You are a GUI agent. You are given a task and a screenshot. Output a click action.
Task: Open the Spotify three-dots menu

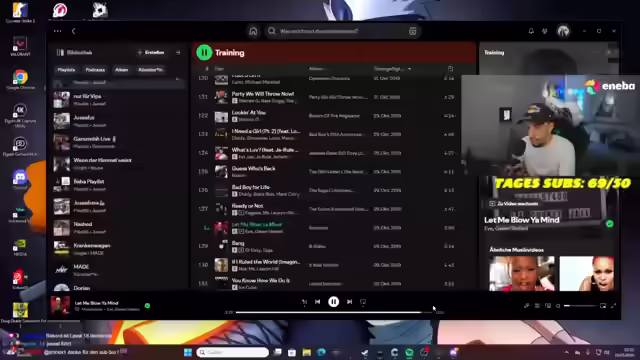(58, 31)
